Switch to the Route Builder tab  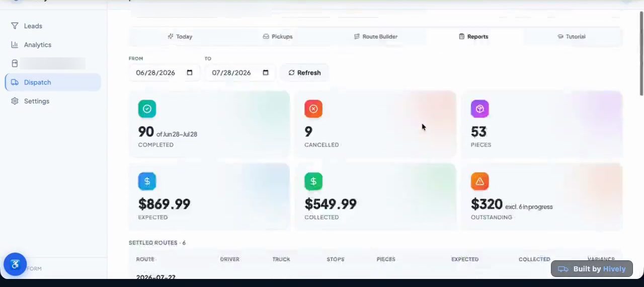[x=376, y=36]
